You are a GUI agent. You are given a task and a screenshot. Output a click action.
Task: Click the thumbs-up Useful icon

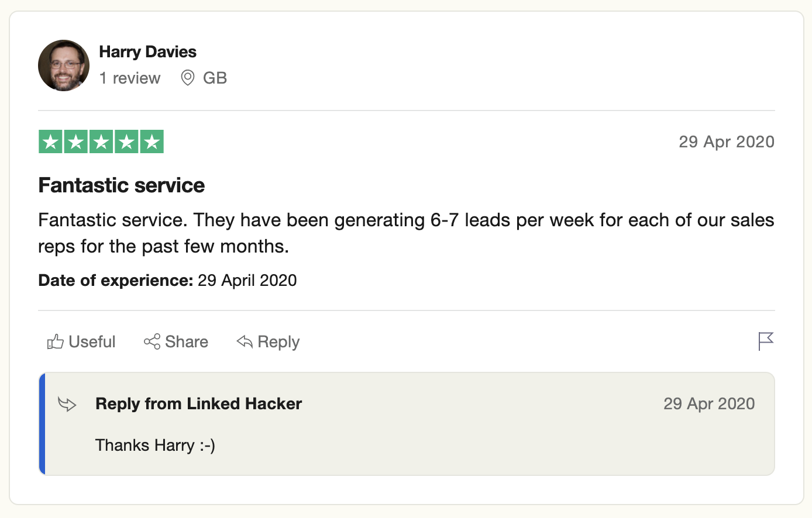[x=56, y=341]
